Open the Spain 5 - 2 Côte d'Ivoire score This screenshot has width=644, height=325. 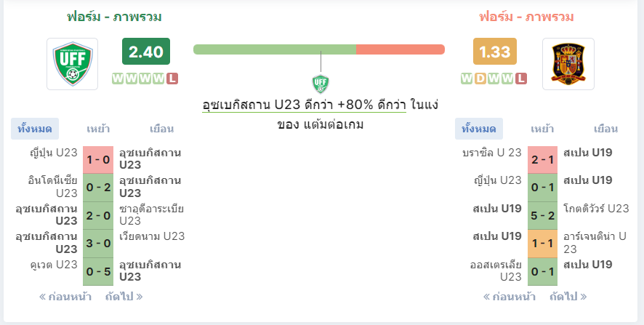tap(542, 215)
